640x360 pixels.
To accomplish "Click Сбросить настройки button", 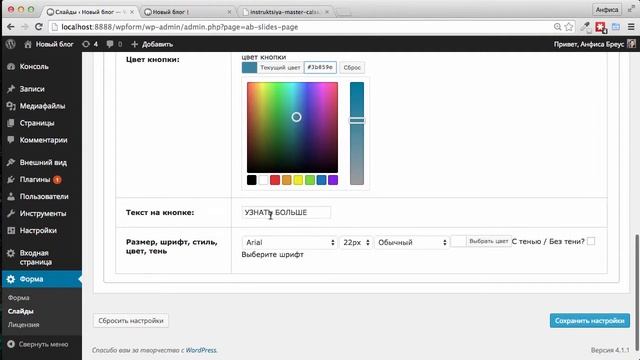I will [131, 321].
